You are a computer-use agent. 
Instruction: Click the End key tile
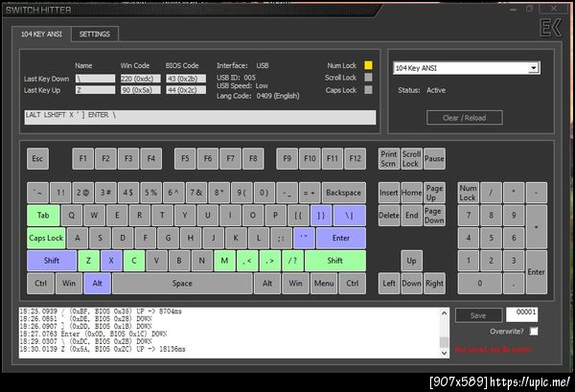(411, 216)
